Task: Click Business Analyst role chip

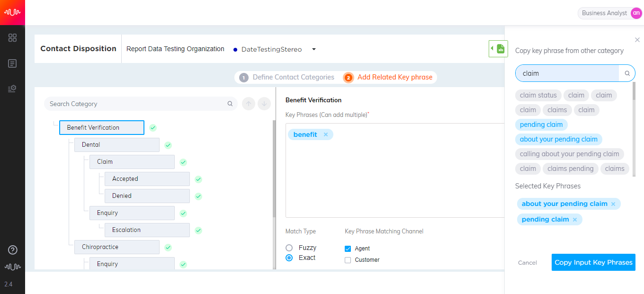Action: [x=604, y=13]
